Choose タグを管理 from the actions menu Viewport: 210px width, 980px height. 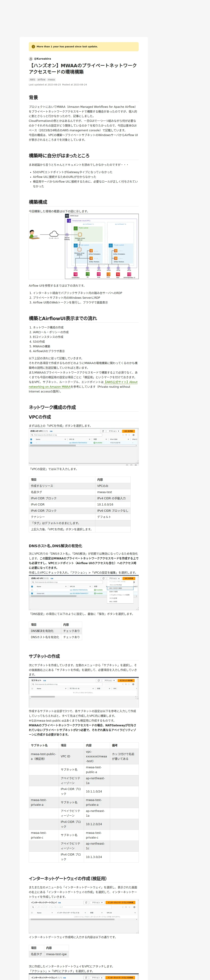click(x=113, y=598)
